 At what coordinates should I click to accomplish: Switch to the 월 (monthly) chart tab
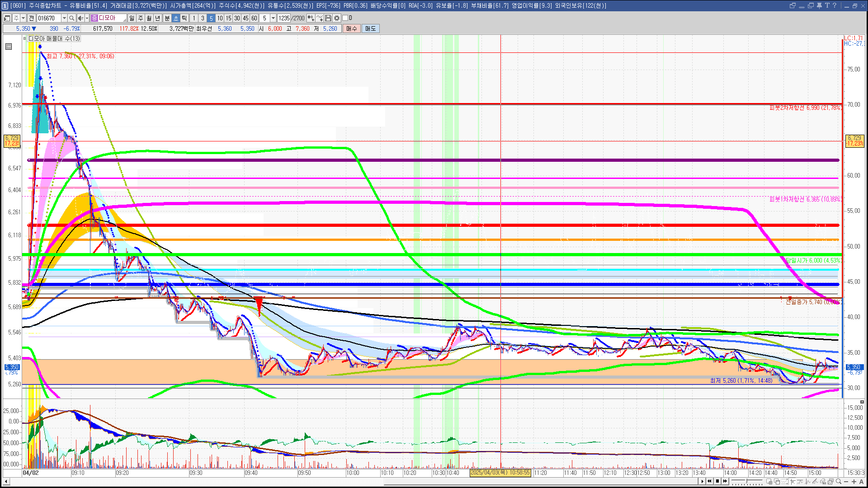(149, 18)
